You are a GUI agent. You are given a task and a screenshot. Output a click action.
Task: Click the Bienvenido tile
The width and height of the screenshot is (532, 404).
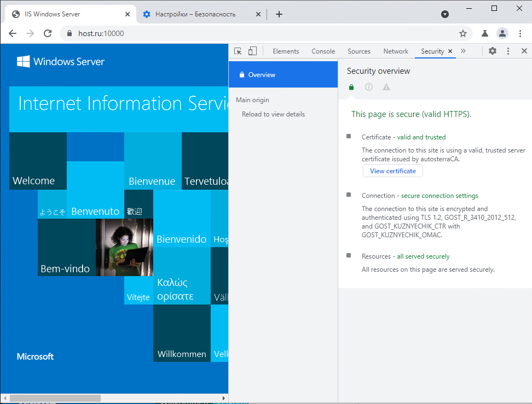[x=182, y=218]
